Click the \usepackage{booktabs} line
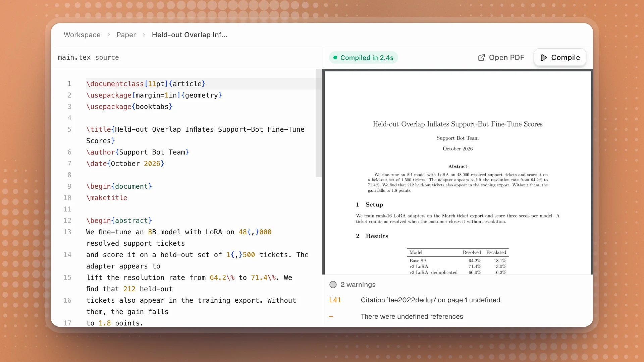Screen dimensions: 644x362 coord(129,107)
